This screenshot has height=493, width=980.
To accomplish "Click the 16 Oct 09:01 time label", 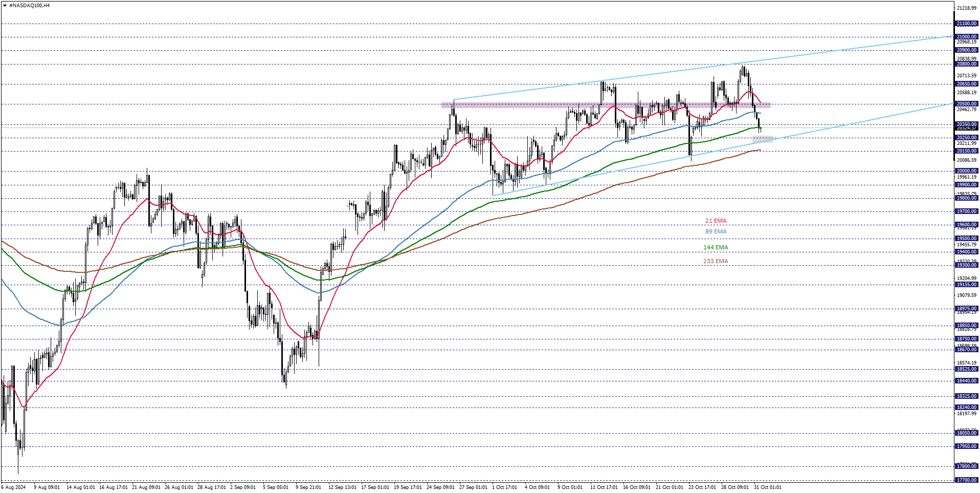I will pos(637,487).
